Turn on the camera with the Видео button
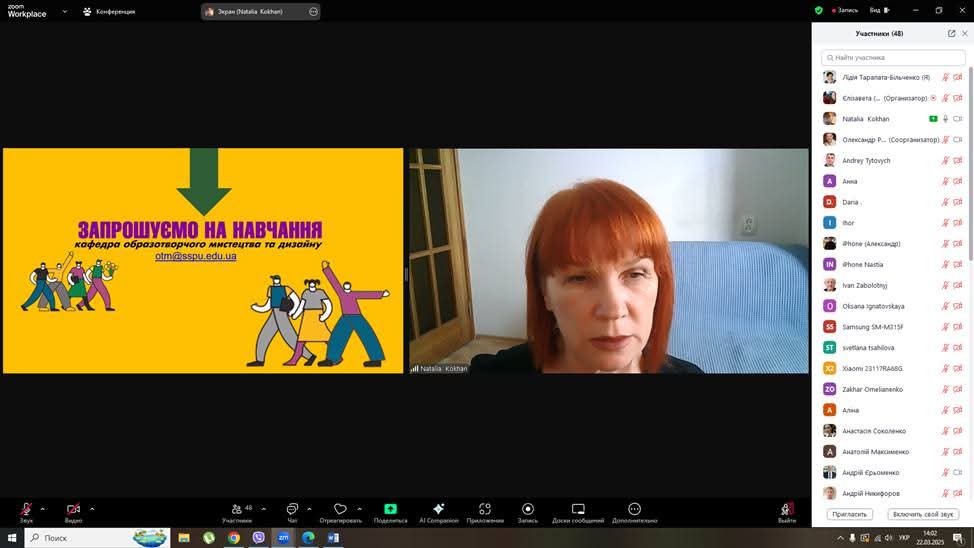The height and width of the screenshot is (548, 974). [73, 511]
